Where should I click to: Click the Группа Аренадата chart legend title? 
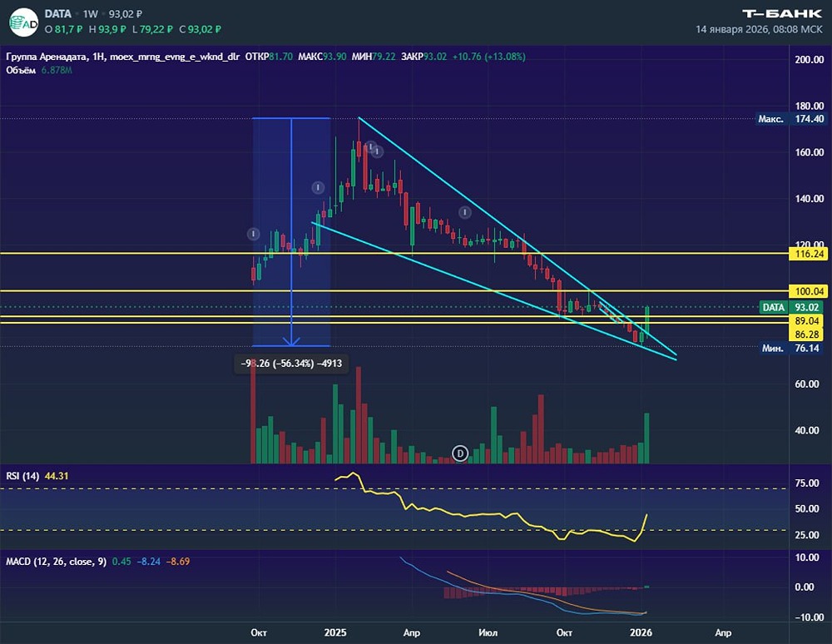coord(46,57)
